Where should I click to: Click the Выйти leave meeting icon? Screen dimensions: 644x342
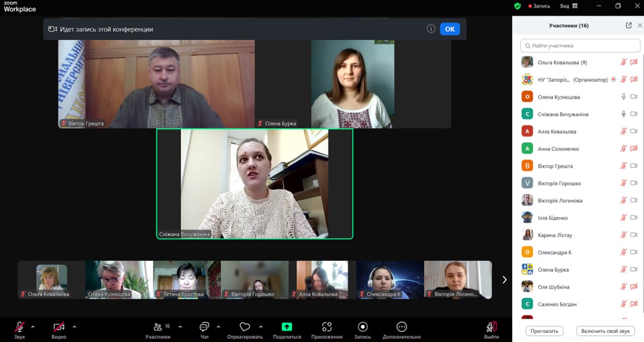[x=492, y=327]
